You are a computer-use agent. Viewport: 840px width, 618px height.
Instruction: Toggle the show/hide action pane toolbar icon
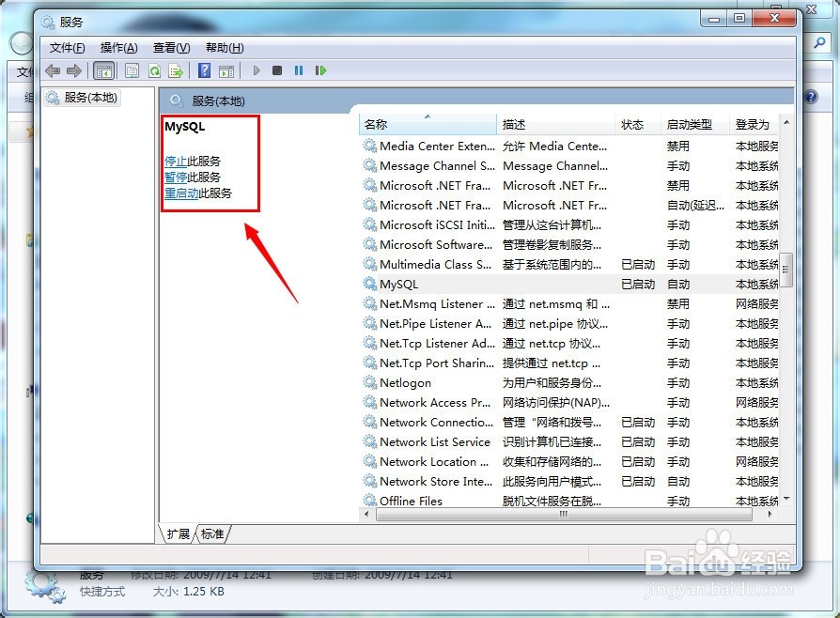pos(226,70)
